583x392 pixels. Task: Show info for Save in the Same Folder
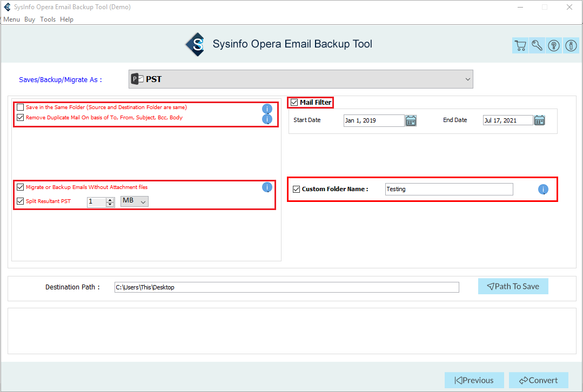click(267, 109)
